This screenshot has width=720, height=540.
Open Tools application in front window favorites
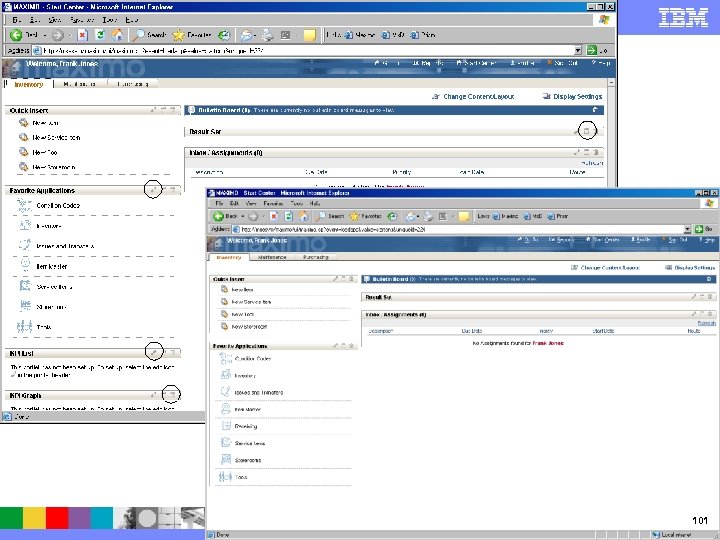pos(241,477)
